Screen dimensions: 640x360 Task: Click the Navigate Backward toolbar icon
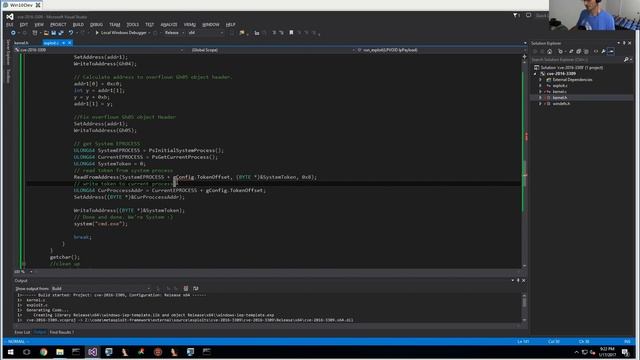(13, 33)
